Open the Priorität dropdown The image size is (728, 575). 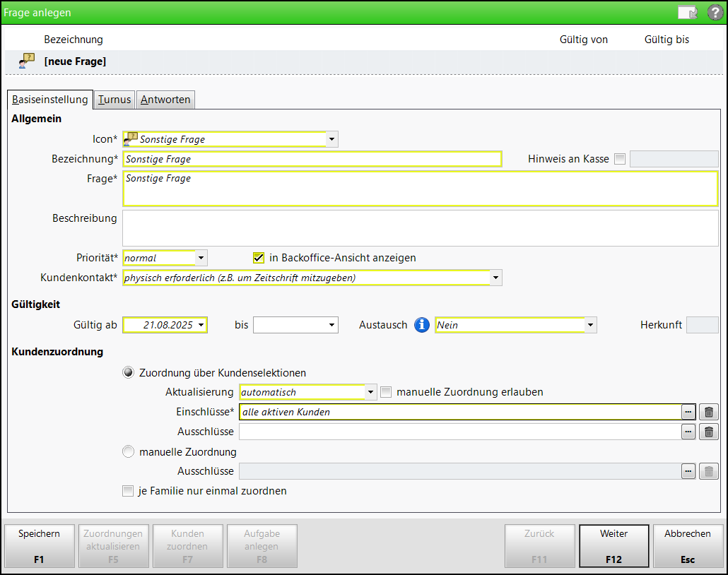click(201, 258)
